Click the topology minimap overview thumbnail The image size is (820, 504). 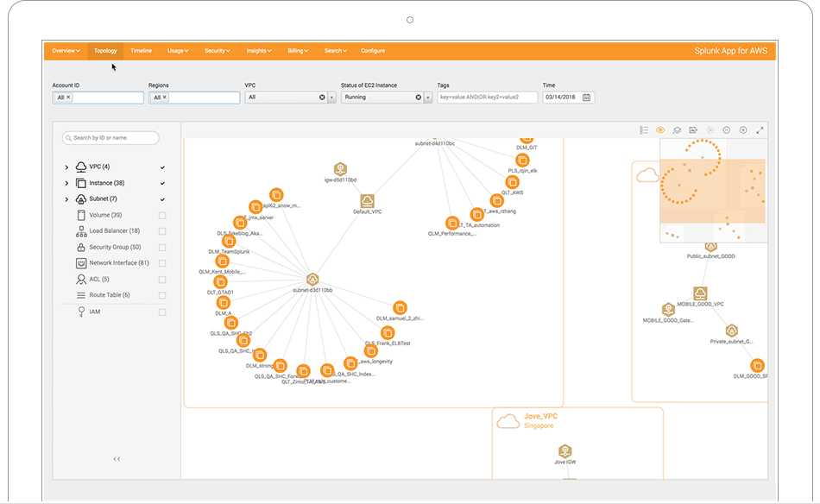click(x=713, y=191)
